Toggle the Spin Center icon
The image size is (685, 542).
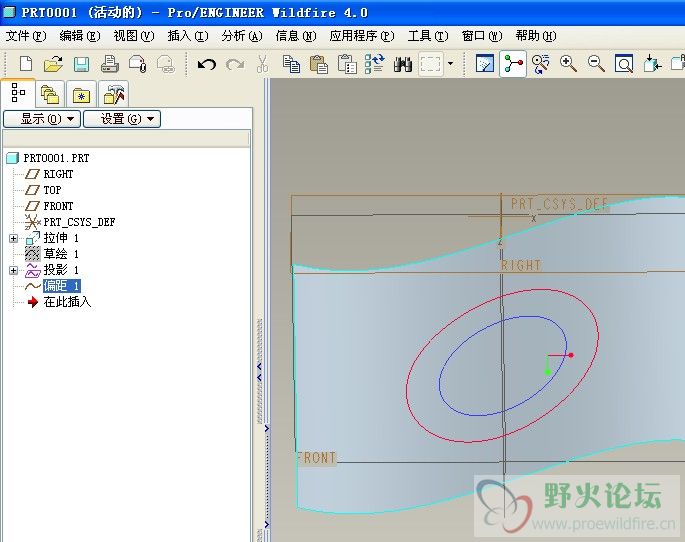coord(513,64)
